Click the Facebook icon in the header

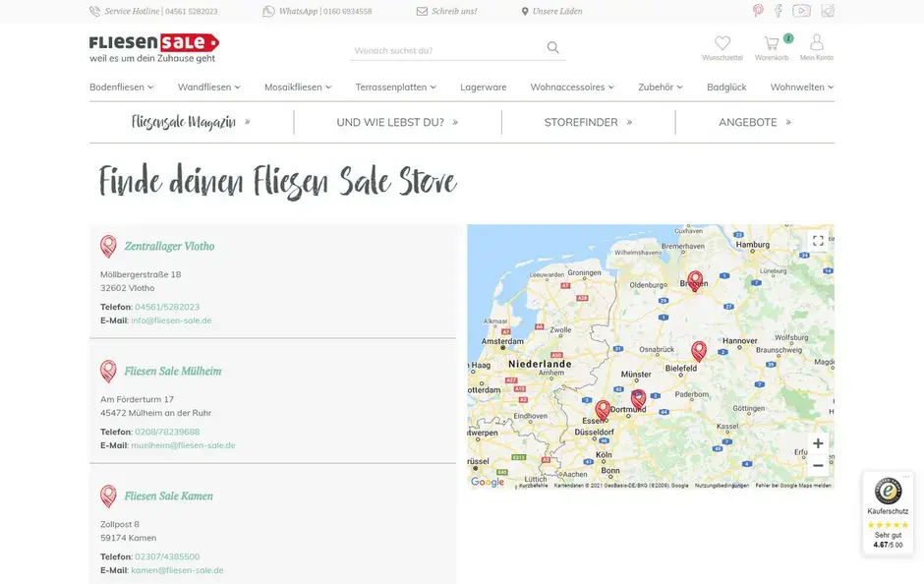[x=780, y=9]
